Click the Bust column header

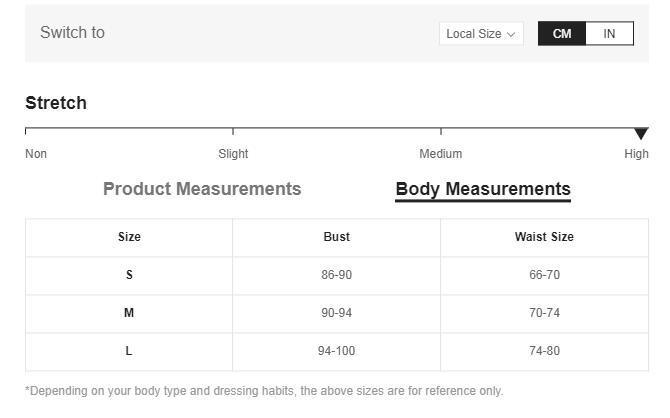pyautogui.click(x=337, y=237)
